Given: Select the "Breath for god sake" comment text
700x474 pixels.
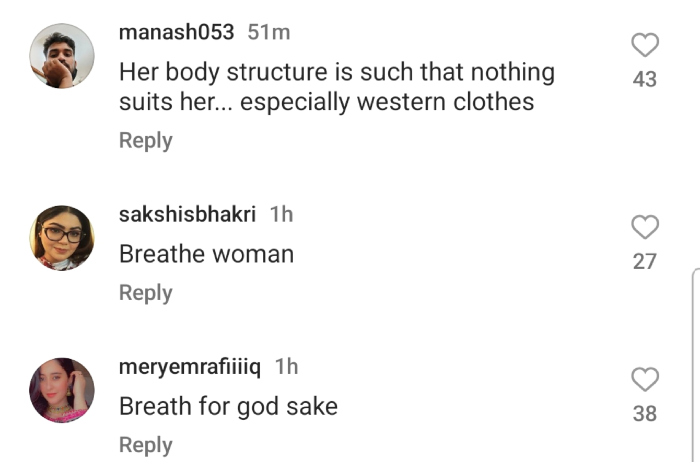Looking at the screenshot, I should click(228, 406).
